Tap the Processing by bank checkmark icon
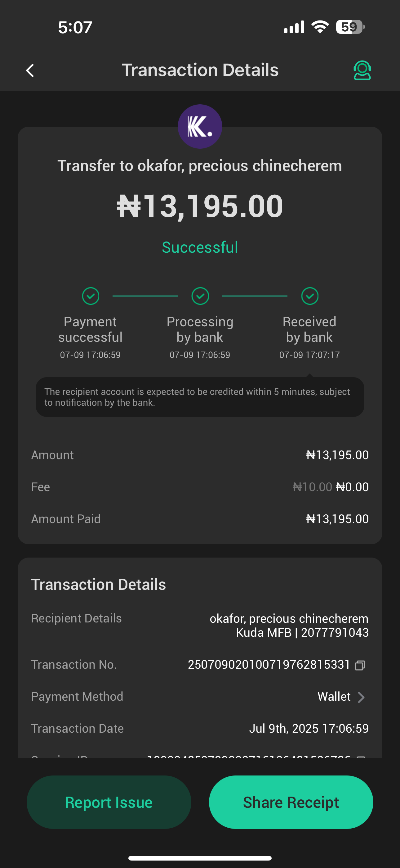Screen dimensions: 400x868 click(200, 296)
